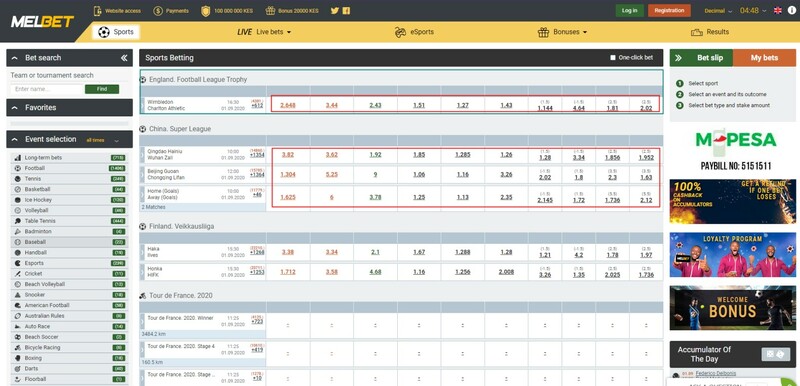Open the Volleyball category
This screenshot has width=800, height=386.
point(69,211)
